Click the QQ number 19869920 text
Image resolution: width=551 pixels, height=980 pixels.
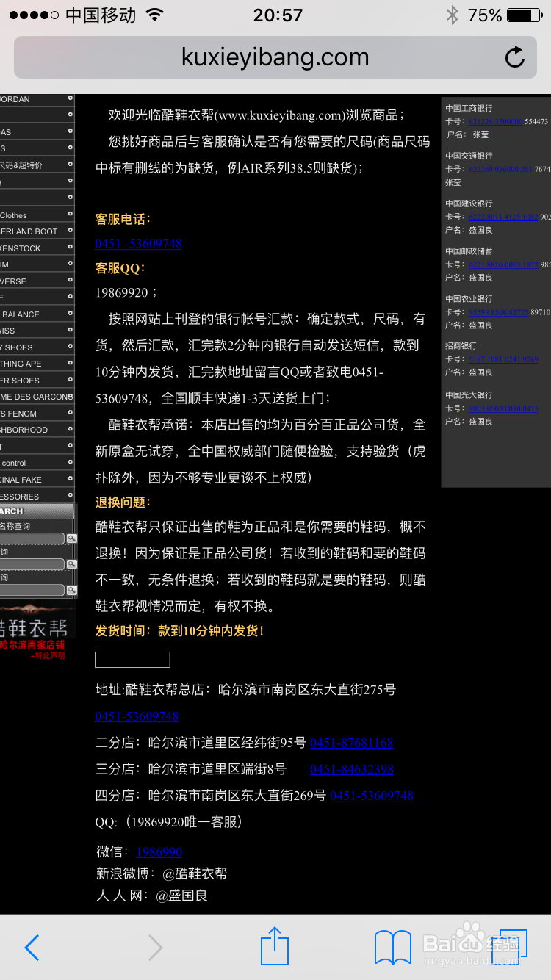122,292
